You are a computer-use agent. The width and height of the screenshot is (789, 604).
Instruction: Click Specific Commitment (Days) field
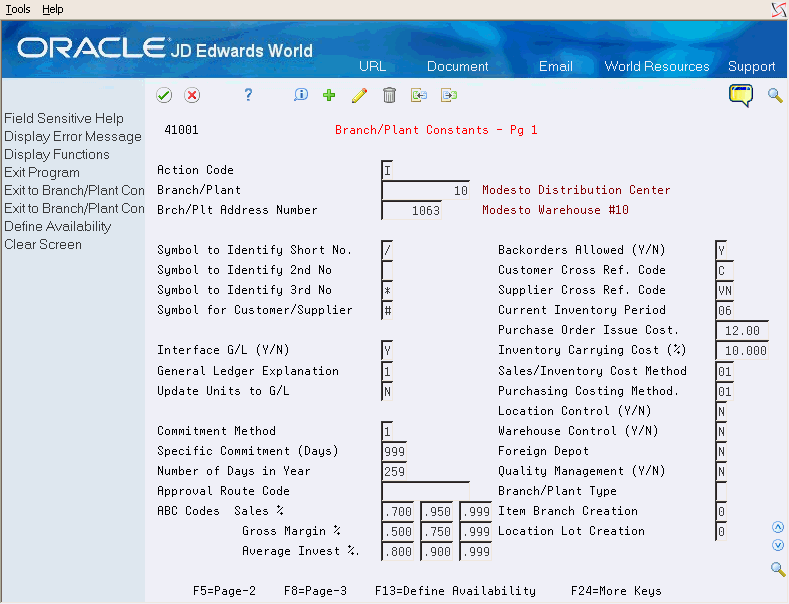[394, 451]
